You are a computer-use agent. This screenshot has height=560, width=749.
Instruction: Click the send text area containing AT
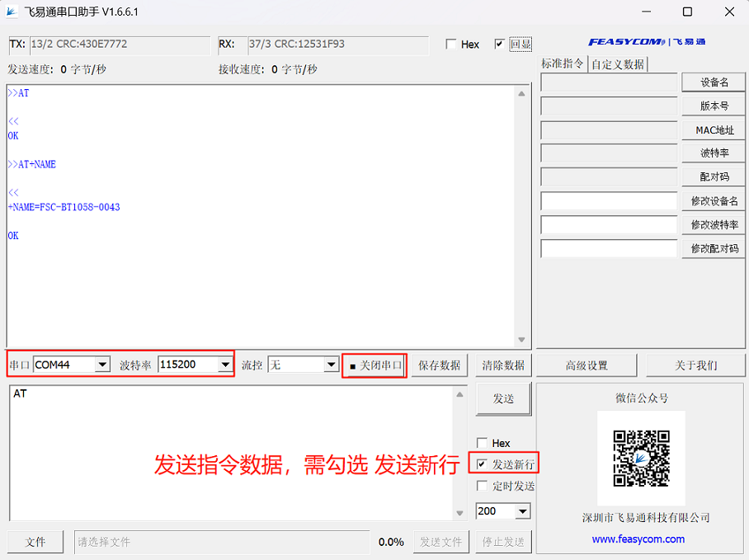pos(231,453)
